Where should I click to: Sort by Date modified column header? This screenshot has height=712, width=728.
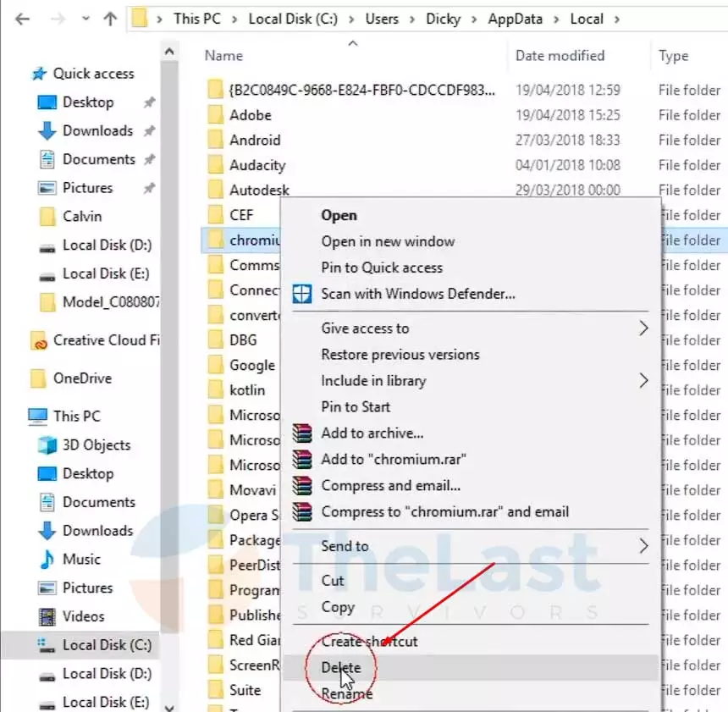560,56
